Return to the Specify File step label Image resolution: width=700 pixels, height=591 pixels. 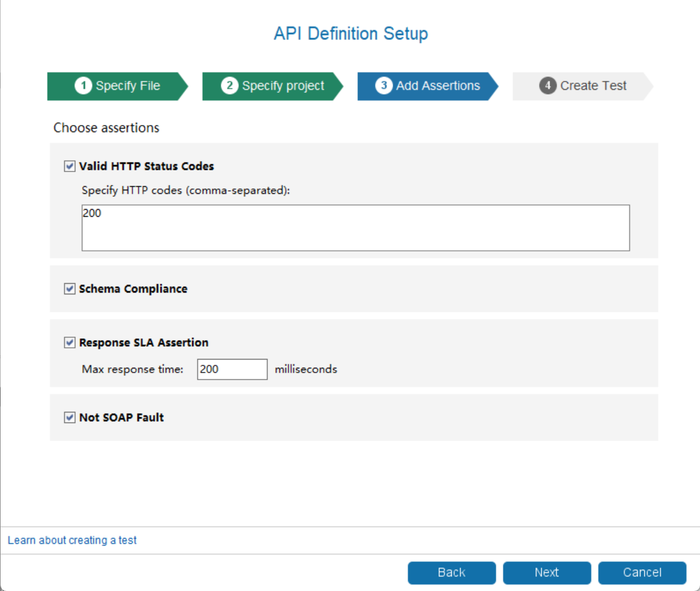click(128, 86)
